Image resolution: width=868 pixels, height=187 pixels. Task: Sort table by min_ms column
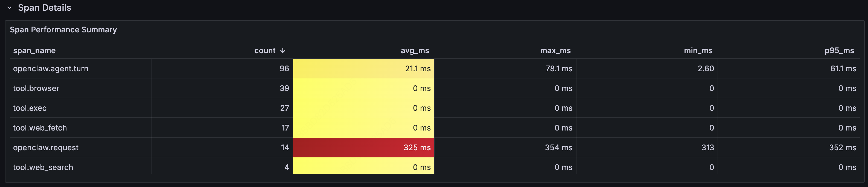tap(698, 51)
